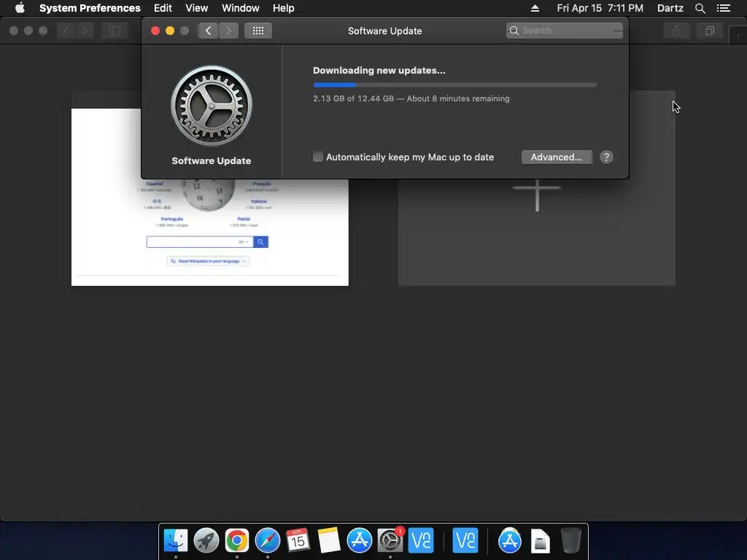Viewport: 747px width, 560px height.
Task: Open the Apple menu
Action: [20, 8]
